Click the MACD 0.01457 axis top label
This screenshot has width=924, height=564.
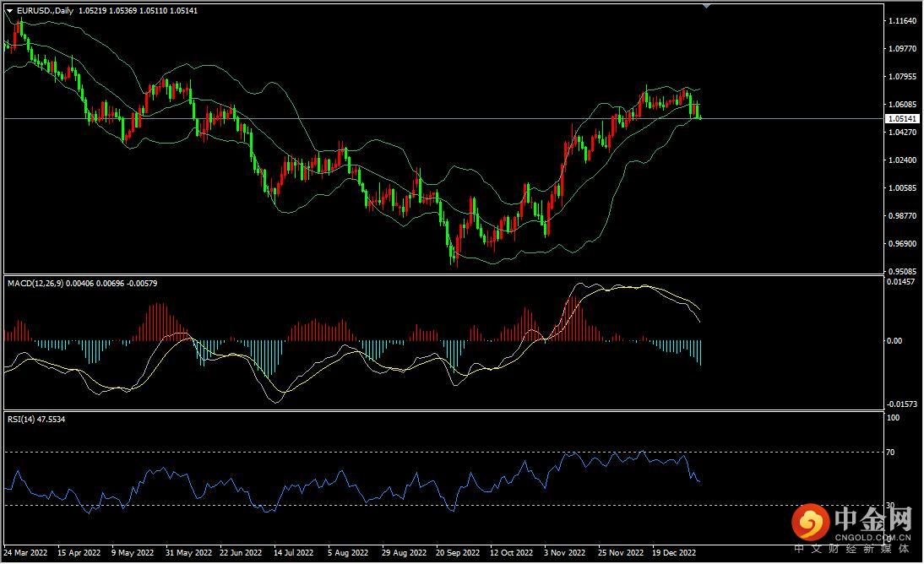coord(901,281)
